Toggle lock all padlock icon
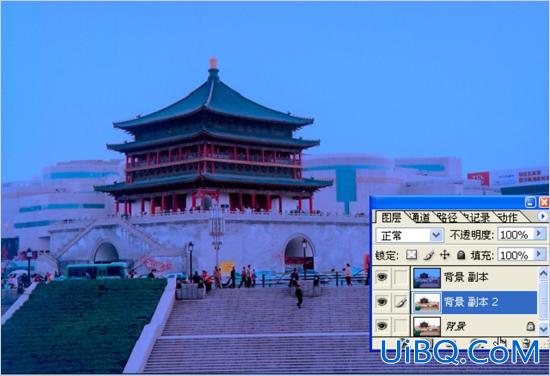 tap(461, 255)
